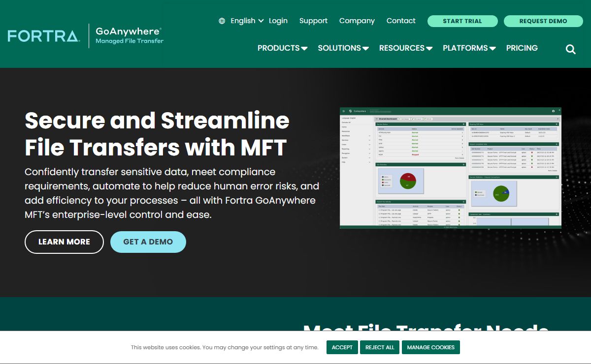Visit the Support page

point(313,21)
